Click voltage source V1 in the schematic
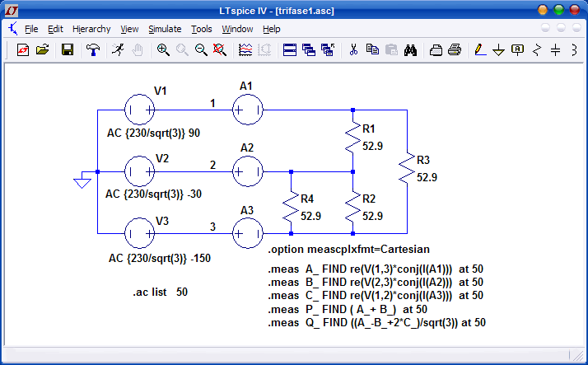 click(x=138, y=109)
